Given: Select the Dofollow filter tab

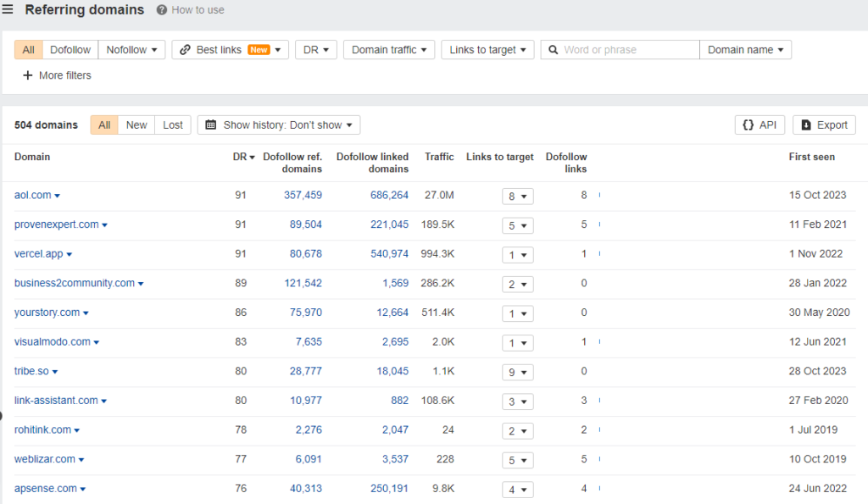Looking at the screenshot, I should 70,49.
